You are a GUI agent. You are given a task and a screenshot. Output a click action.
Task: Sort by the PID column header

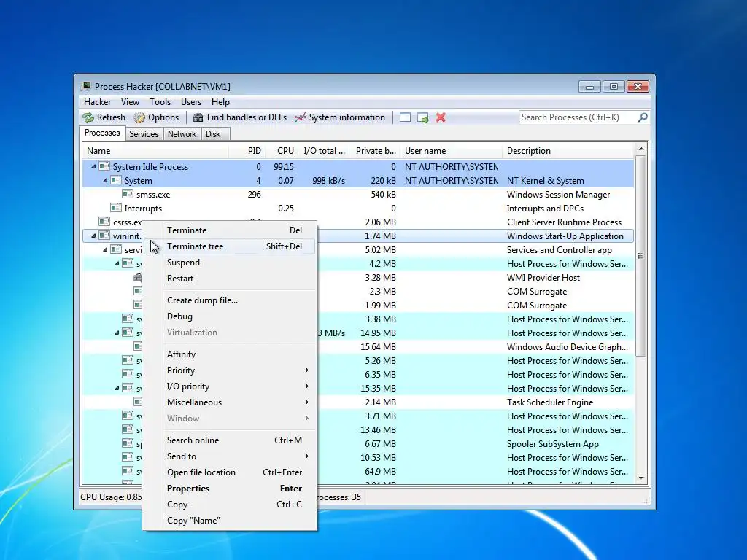point(247,151)
